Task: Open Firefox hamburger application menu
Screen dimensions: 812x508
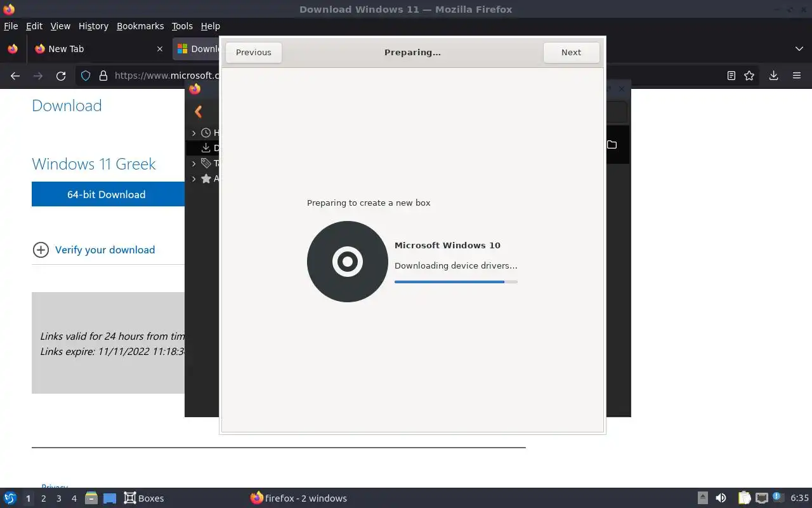Action: coord(797,76)
